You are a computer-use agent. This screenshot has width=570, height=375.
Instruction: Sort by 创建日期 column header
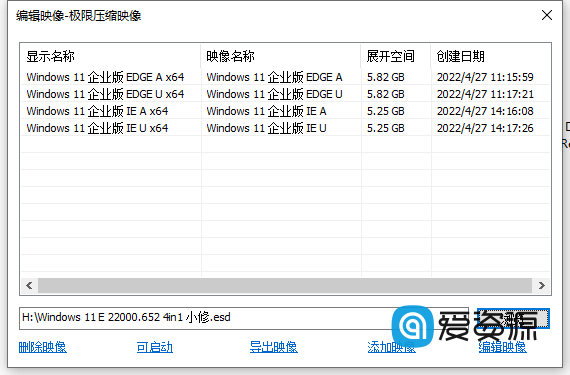coord(490,56)
